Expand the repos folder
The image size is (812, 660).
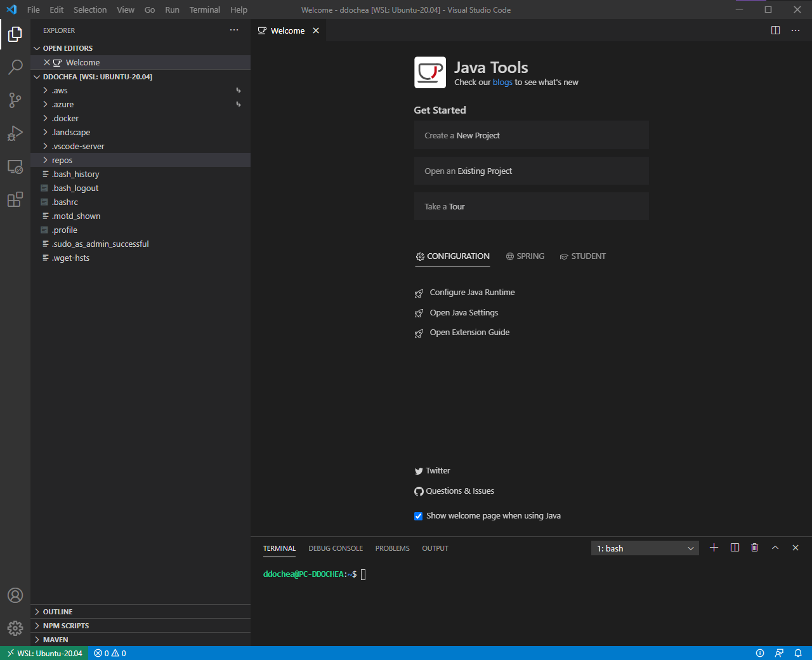[140, 160]
